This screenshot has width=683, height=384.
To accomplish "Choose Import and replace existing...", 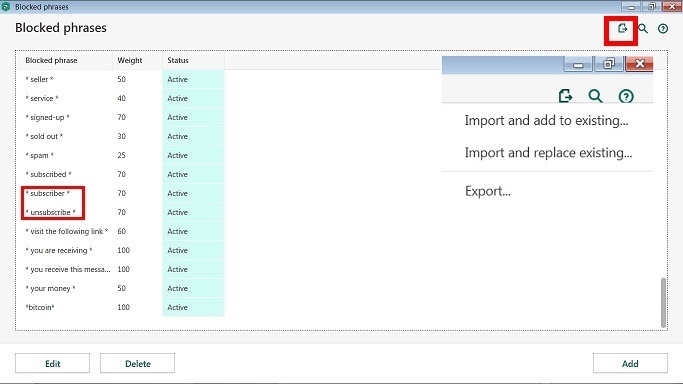I will (548, 152).
